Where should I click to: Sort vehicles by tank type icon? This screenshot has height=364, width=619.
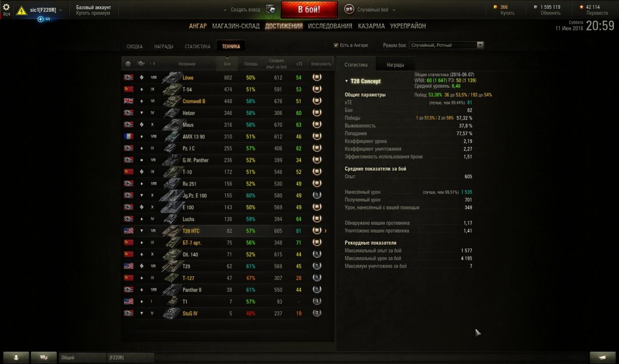tap(140, 64)
